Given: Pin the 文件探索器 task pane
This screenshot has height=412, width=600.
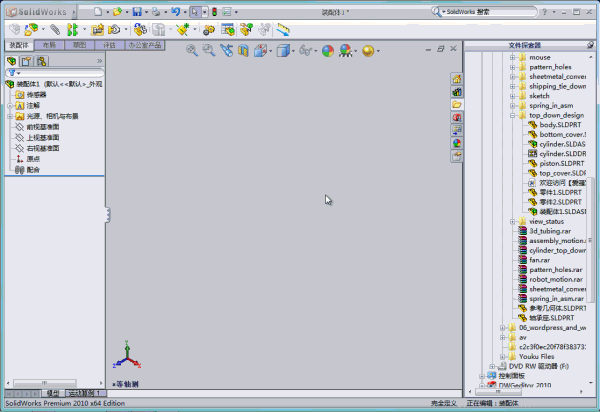Looking at the screenshot, I should click(591, 45).
